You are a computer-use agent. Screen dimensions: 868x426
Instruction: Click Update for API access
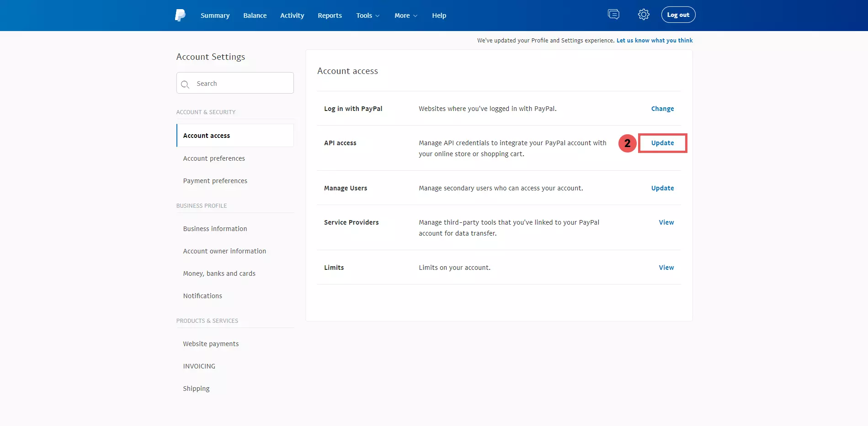click(662, 143)
